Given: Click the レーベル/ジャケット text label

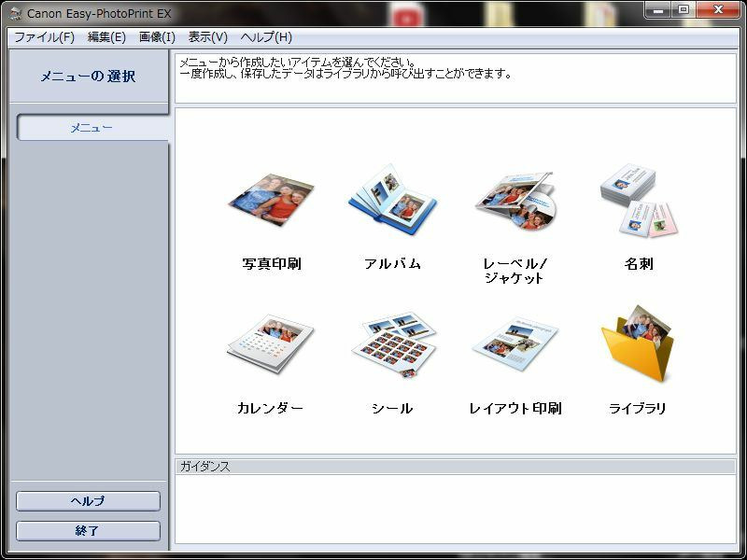Looking at the screenshot, I should pyautogui.click(x=515, y=271).
